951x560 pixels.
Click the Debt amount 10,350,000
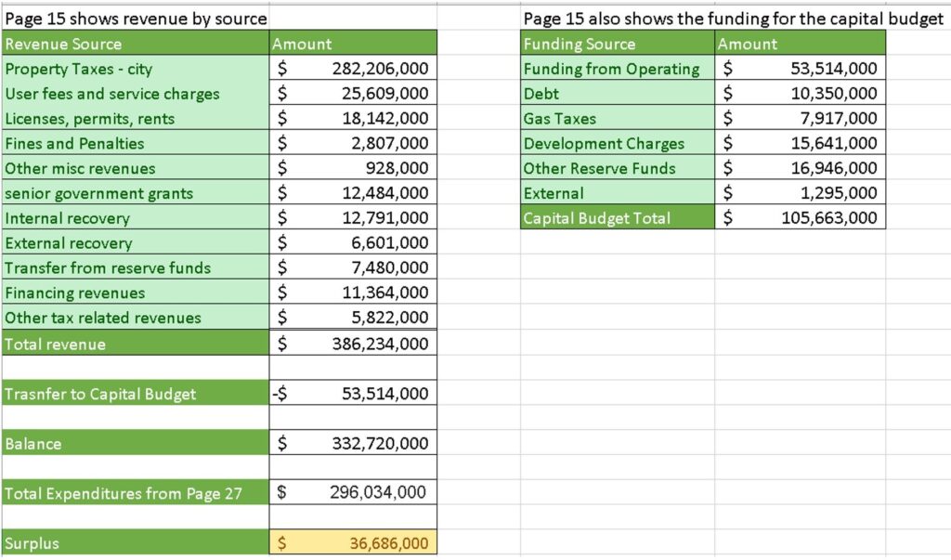(828, 94)
